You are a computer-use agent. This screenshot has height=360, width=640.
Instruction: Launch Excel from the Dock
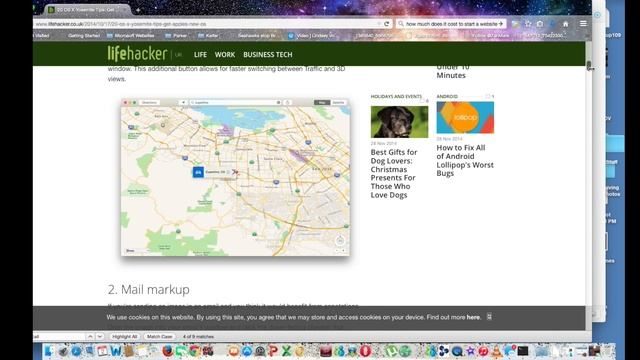[x=287, y=351]
